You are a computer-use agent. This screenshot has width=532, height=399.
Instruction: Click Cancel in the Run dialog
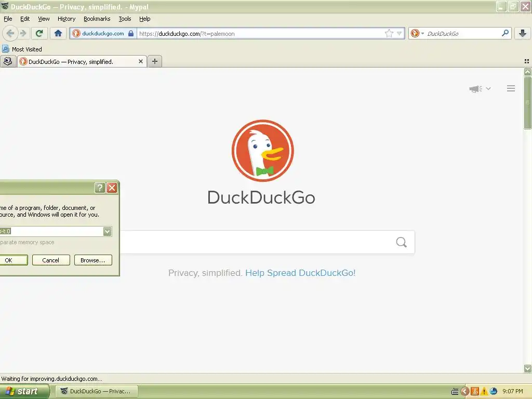tap(51, 260)
